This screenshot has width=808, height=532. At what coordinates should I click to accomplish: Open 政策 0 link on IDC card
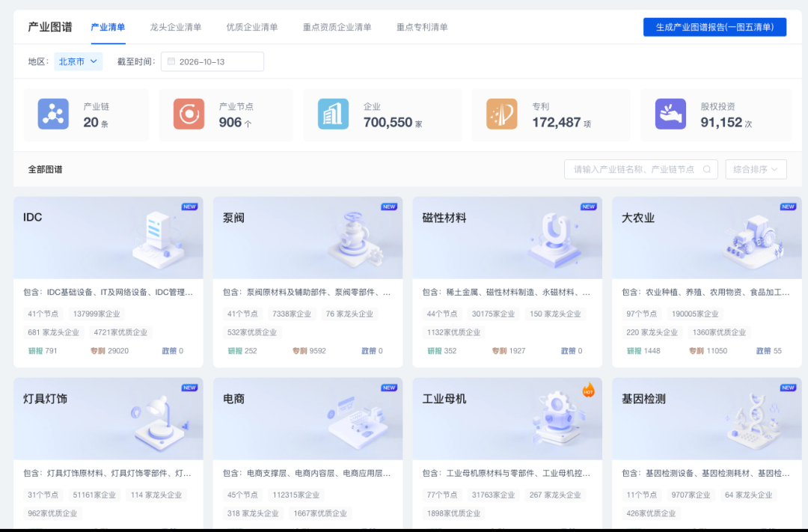[x=173, y=350]
